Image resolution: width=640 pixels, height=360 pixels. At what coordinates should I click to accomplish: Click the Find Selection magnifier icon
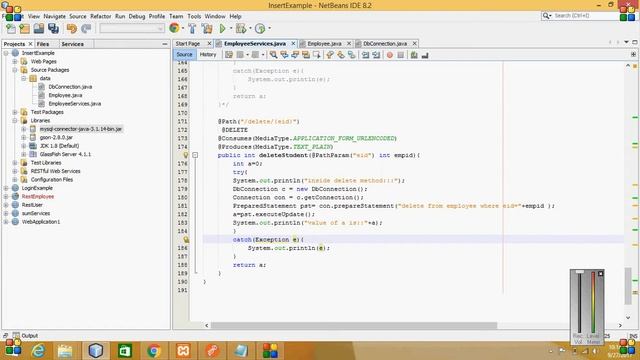coord(273,55)
